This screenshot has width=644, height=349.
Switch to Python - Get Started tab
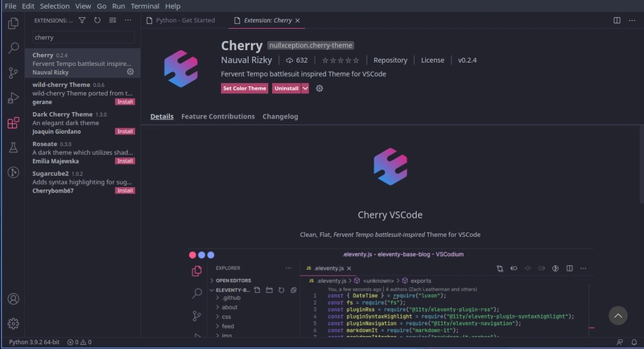(x=184, y=21)
